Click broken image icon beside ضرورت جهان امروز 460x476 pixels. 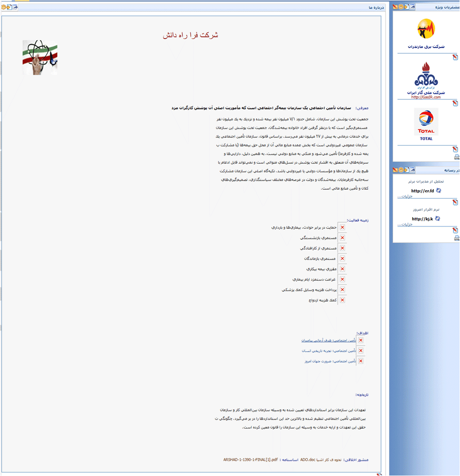point(361,361)
